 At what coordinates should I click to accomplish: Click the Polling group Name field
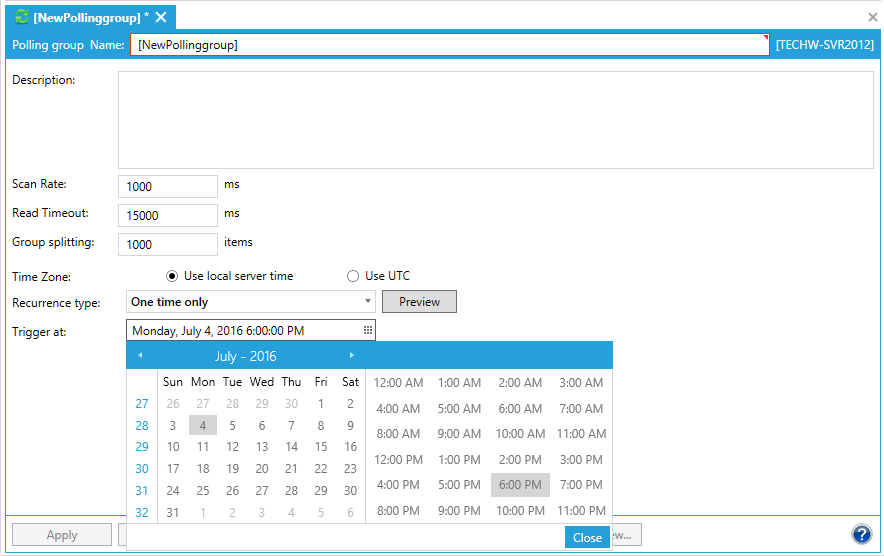click(450, 45)
